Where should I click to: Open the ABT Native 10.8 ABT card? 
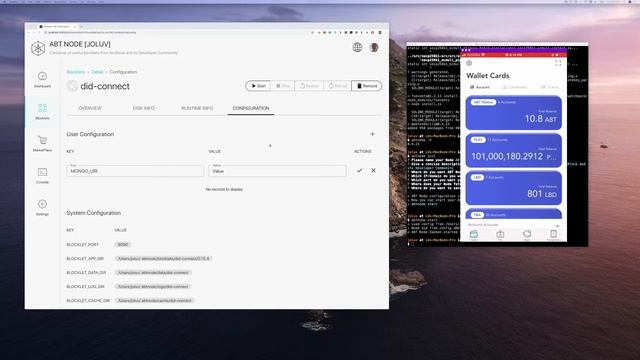click(513, 113)
